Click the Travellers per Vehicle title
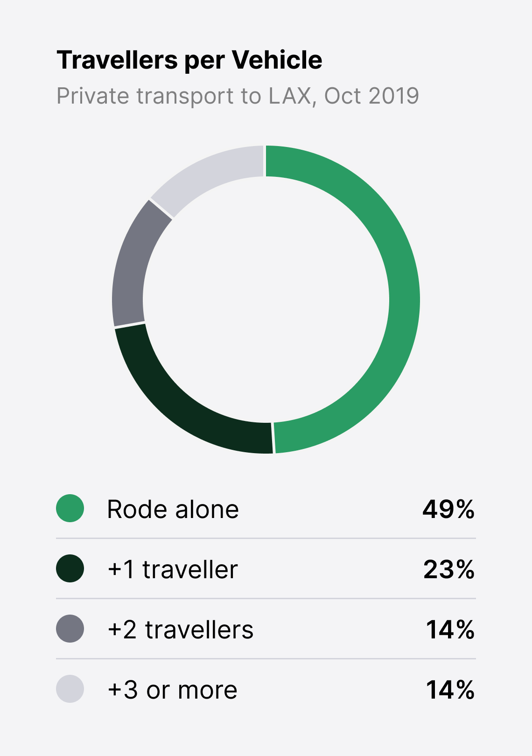 (189, 61)
